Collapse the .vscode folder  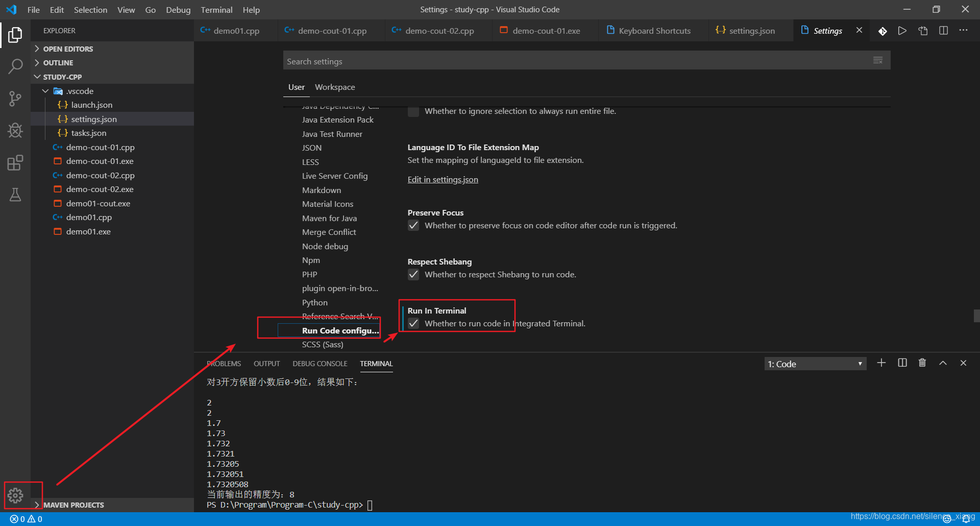click(112, 91)
